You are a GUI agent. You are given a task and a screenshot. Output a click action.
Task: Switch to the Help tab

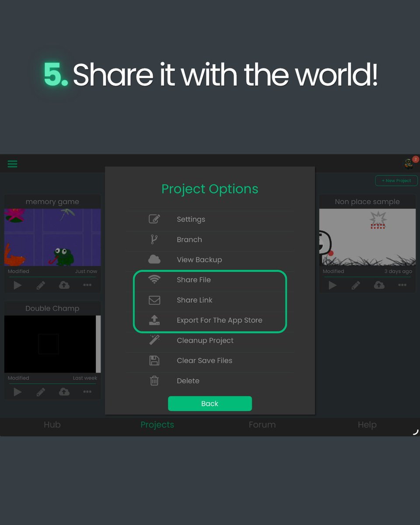tap(367, 425)
